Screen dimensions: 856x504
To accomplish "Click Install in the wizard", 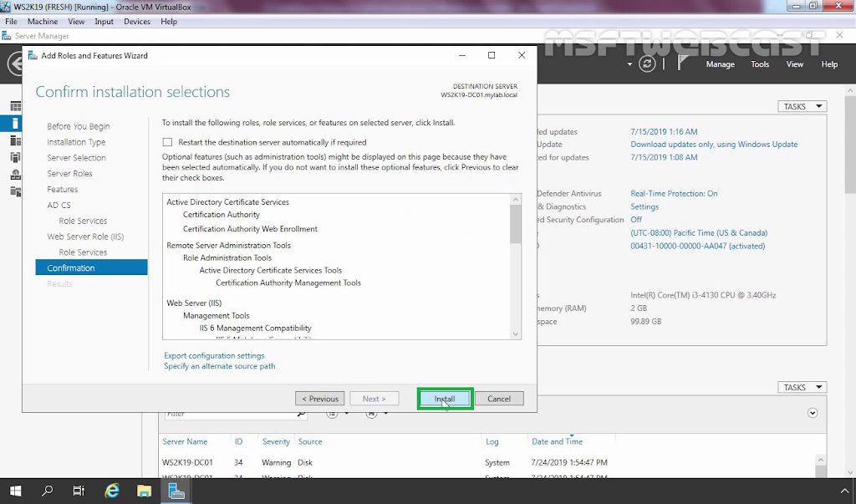I will pos(445,399).
